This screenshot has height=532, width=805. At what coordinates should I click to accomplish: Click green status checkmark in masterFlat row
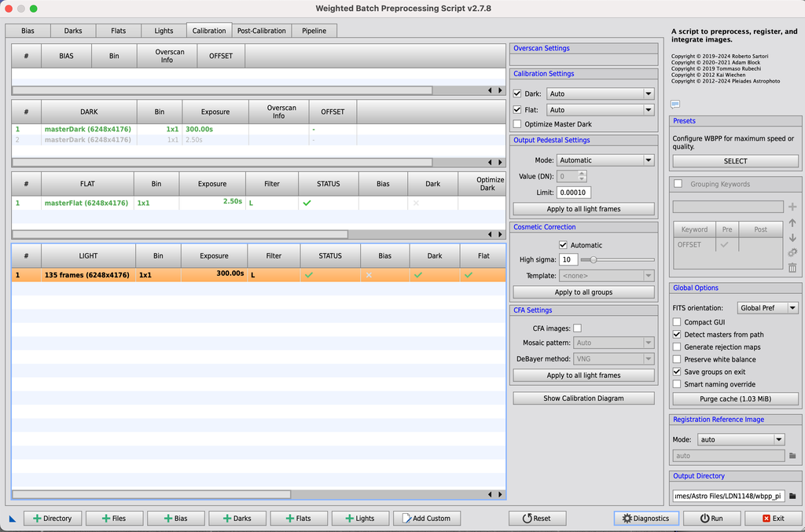[307, 204]
